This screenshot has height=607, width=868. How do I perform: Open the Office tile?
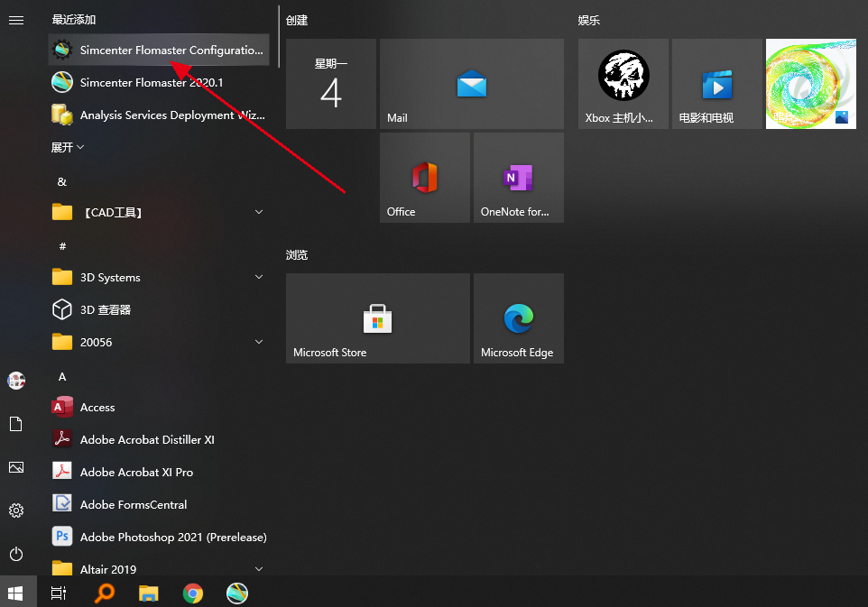pyautogui.click(x=425, y=178)
